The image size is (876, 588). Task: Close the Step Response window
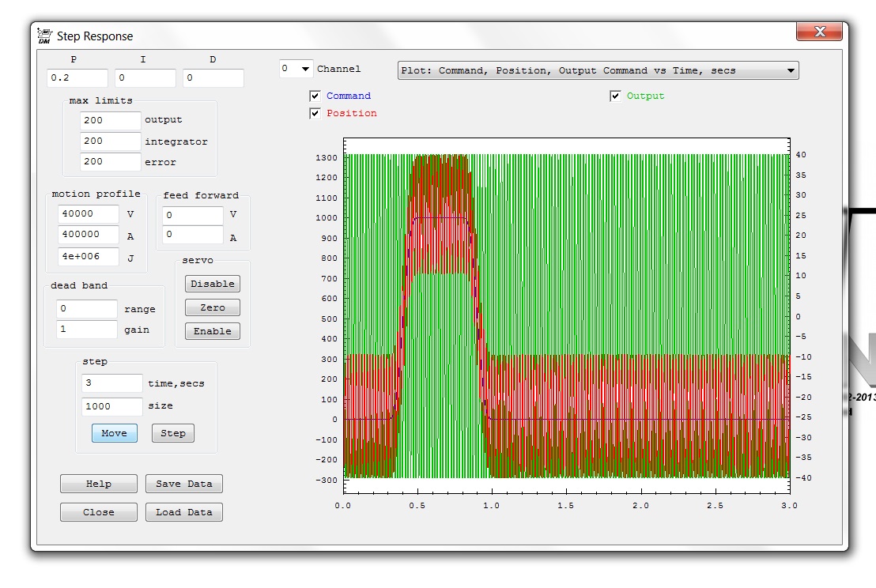click(819, 32)
